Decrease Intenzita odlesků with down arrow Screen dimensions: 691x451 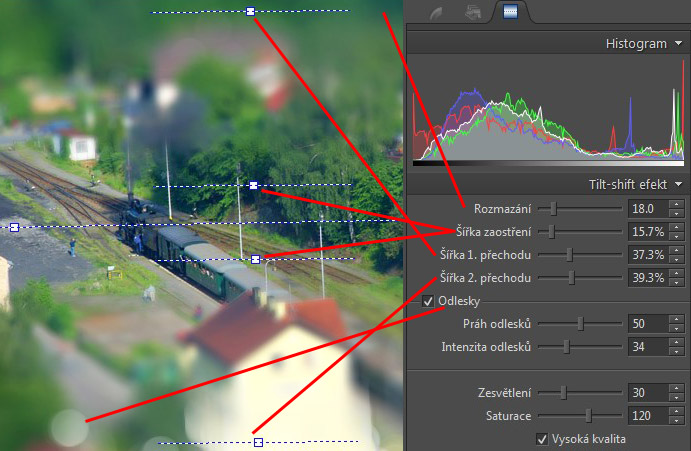674,351
